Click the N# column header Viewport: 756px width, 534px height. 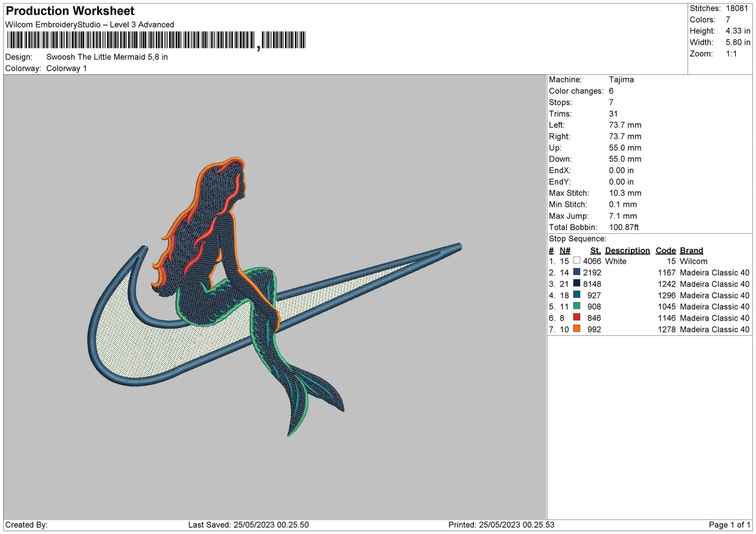(x=565, y=251)
